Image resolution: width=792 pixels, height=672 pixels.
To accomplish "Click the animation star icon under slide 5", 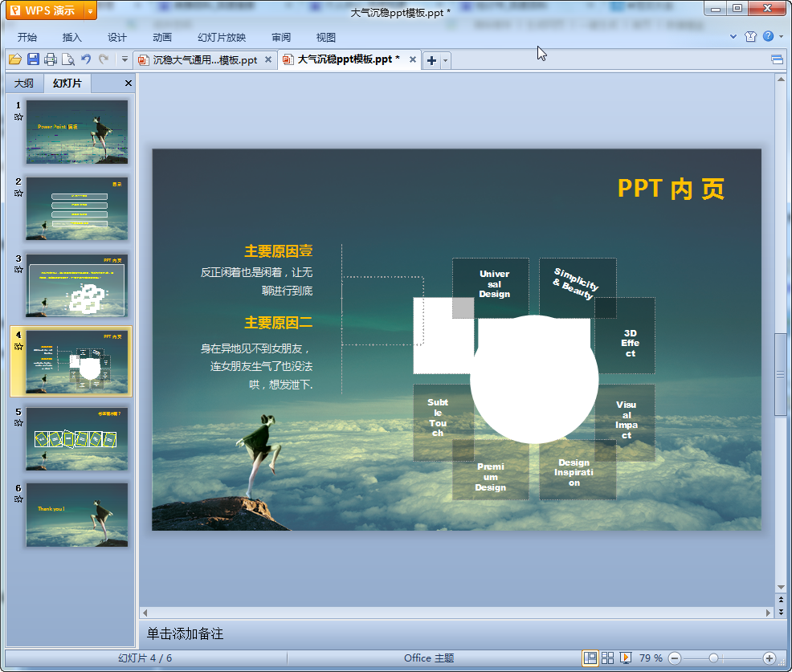I will click(x=18, y=422).
